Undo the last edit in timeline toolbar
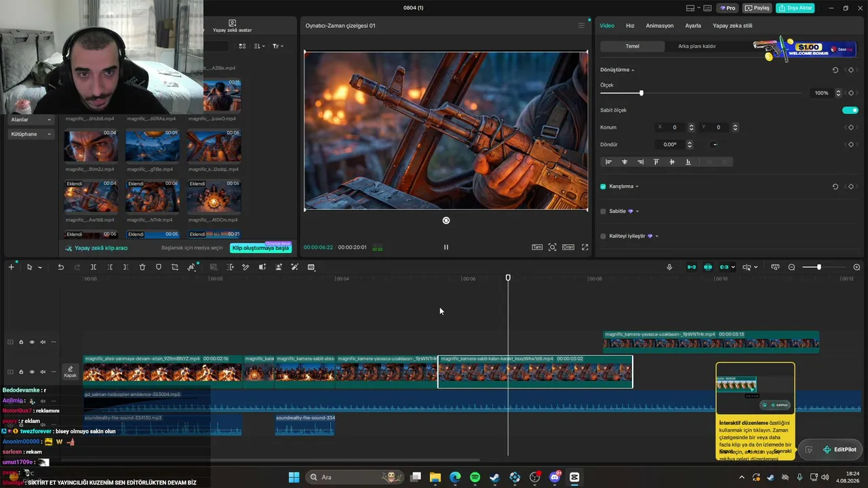 (60, 267)
